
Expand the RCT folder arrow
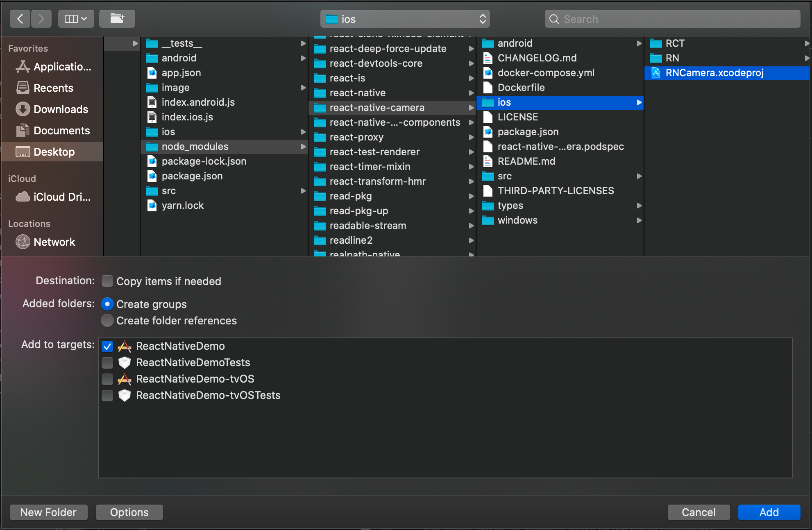pyautogui.click(x=806, y=43)
